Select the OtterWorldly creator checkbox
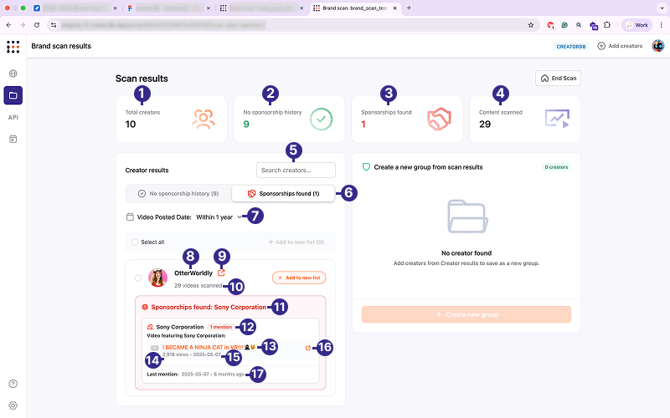Image resolution: width=670 pixels, height=418 pixels. coord(138,278)
